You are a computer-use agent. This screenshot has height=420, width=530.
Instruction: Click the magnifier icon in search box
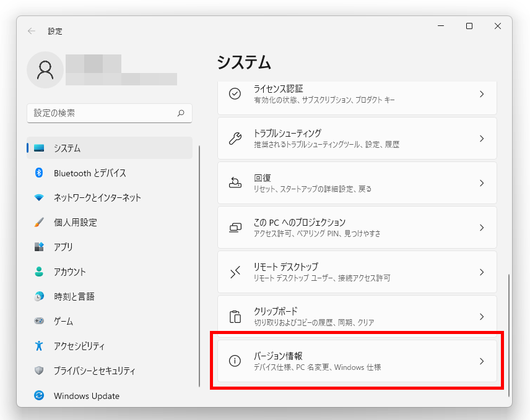(181, 113)
